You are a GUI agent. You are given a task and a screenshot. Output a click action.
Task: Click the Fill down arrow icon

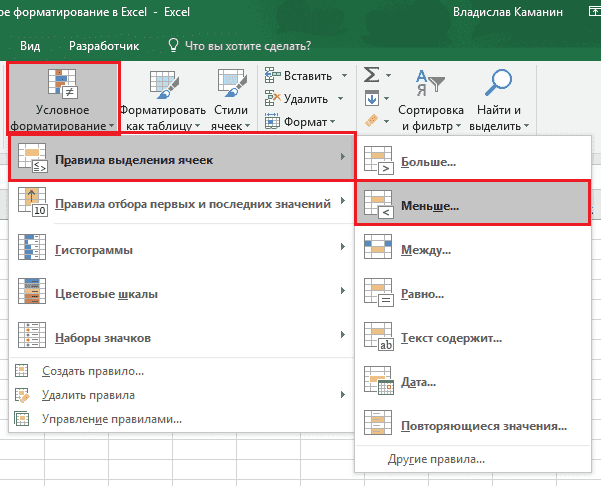[x=372, y=98]
